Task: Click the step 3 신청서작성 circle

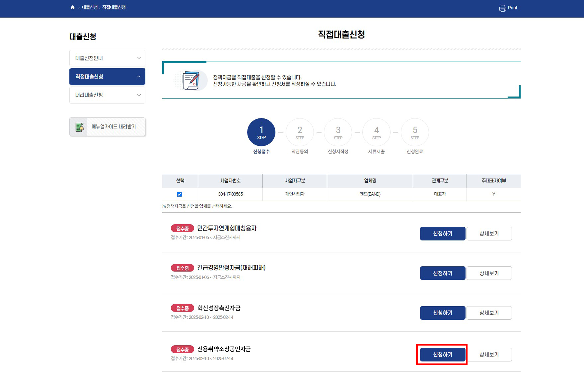Action: (x=338, y=132)
